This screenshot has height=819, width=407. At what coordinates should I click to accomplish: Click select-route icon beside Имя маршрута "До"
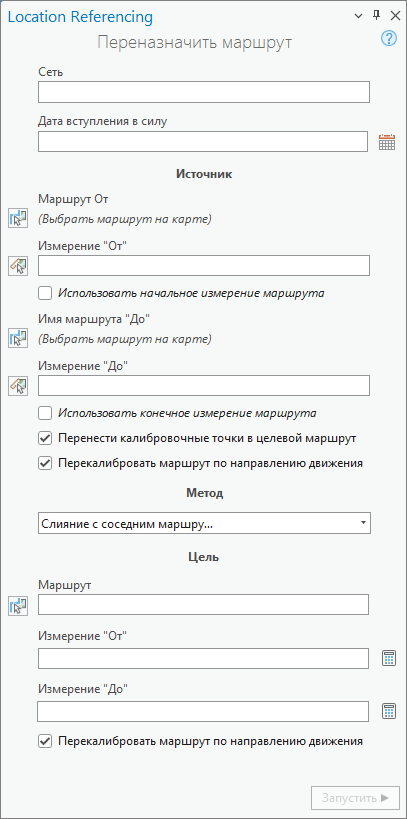coord(18,338)
